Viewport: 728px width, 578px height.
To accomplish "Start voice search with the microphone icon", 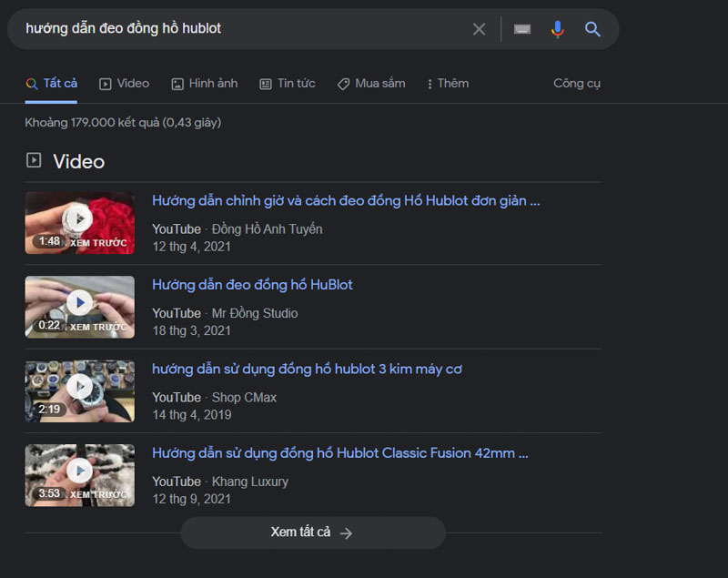I will point(557,28).
